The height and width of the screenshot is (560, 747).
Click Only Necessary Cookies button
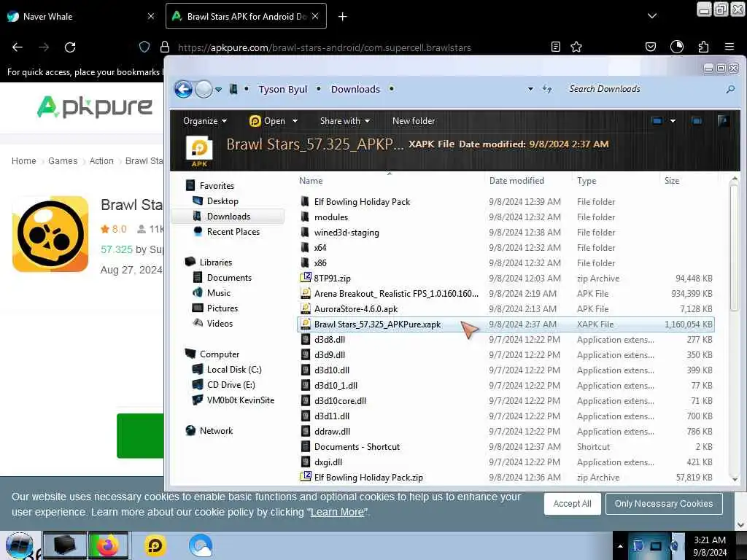[x=664, y=503]
